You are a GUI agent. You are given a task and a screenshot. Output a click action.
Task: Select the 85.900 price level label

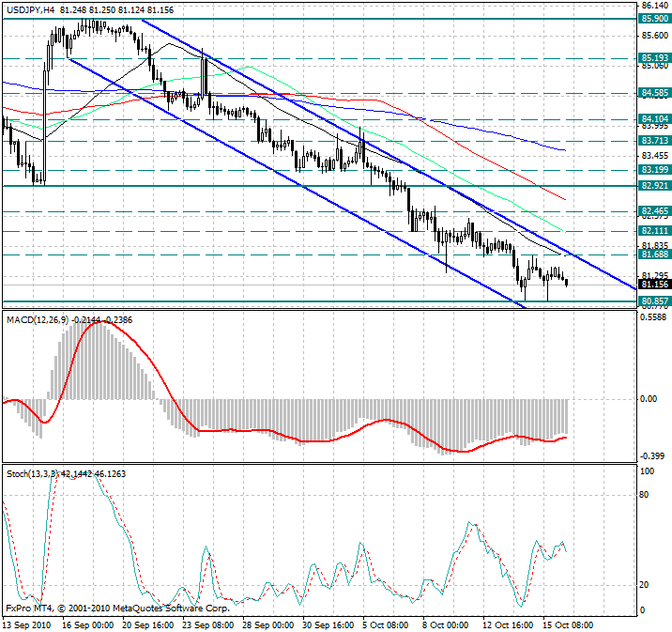tap(654, 19)
